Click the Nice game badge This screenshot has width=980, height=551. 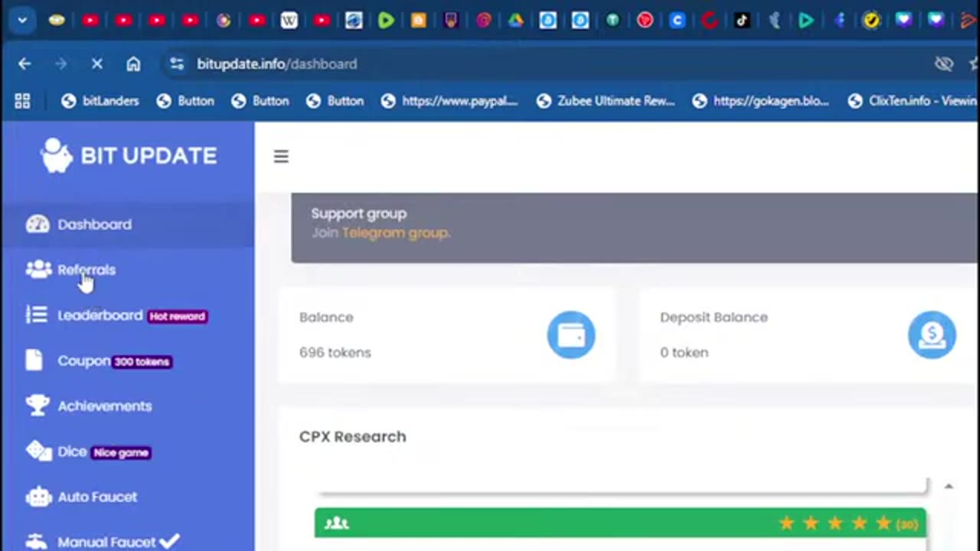121,452
